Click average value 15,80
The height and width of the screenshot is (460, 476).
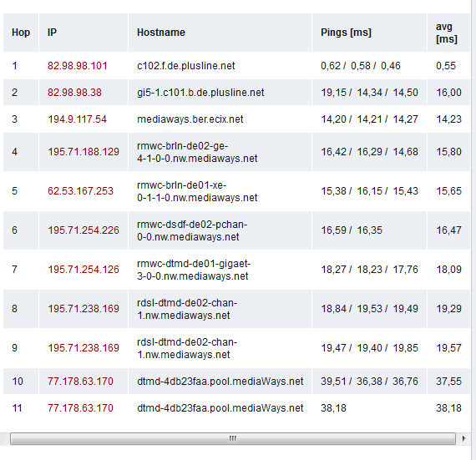448,152
